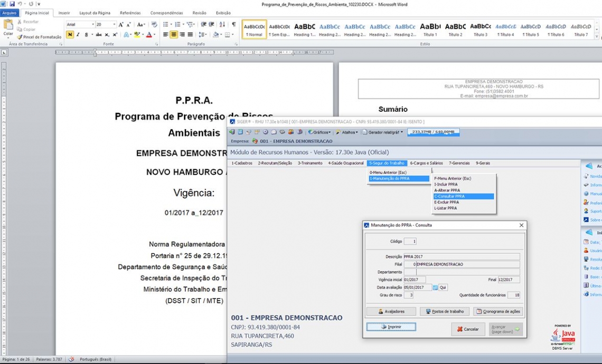Click the calendar icon beside Data avaliação

(435, 288)
